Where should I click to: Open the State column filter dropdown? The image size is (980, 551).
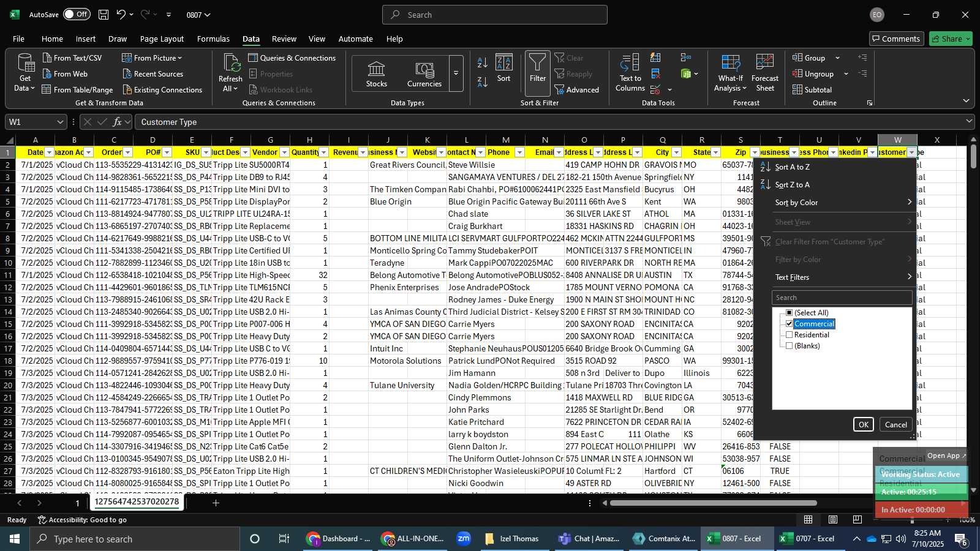715,152
